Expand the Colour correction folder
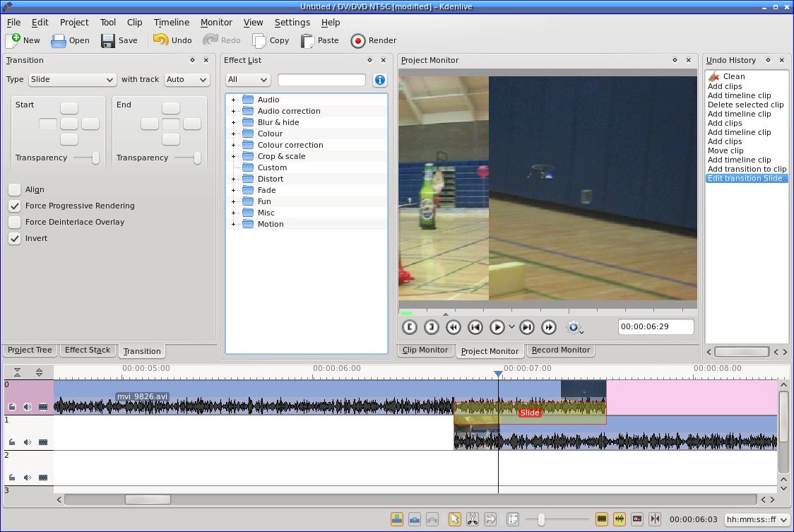The image size is (794, 532). coord(233,145)
